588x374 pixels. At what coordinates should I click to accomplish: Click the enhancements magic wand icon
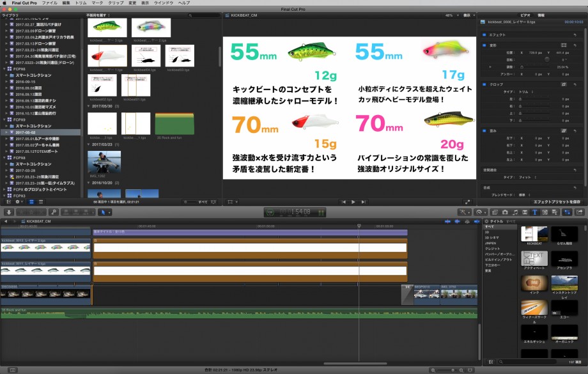point(464,212)
